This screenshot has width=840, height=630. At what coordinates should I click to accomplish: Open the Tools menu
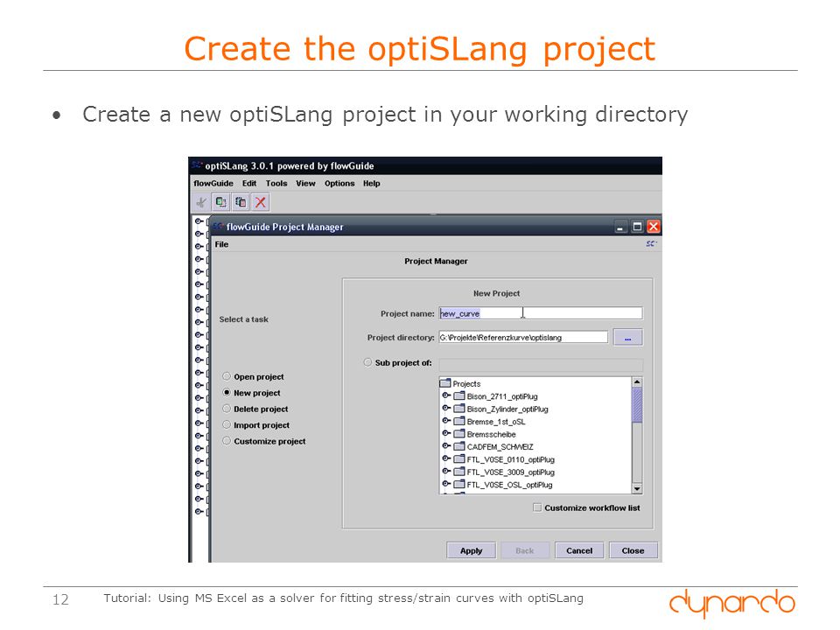click(x=276, y=183)
